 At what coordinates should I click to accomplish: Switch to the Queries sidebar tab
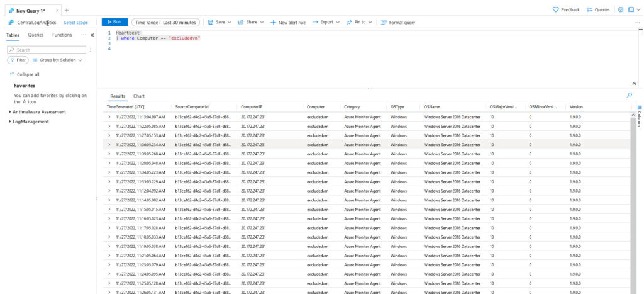coord(36,35)
